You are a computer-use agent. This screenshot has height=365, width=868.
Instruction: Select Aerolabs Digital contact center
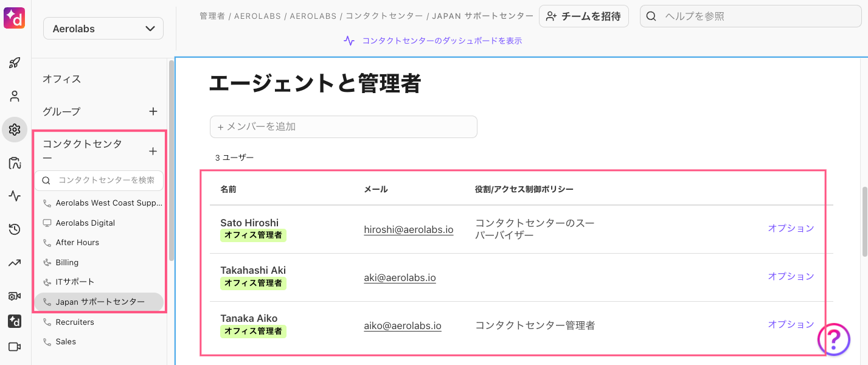[85, 223]
